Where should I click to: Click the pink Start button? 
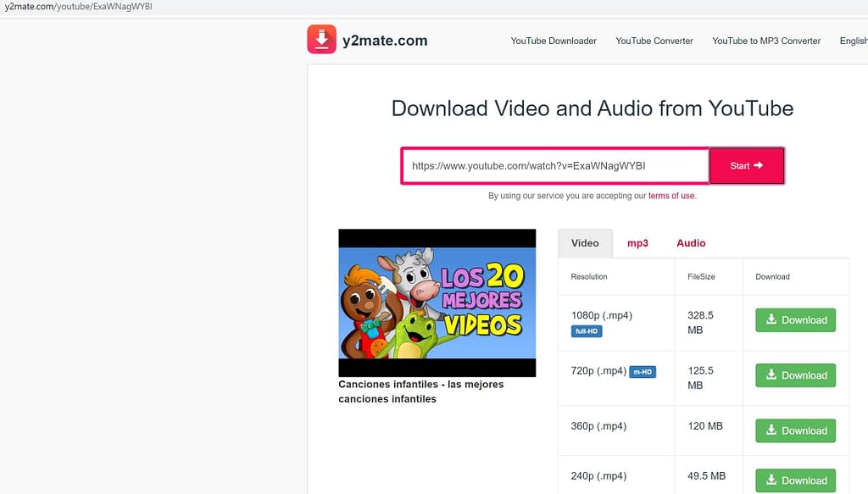tap(747, 165)
